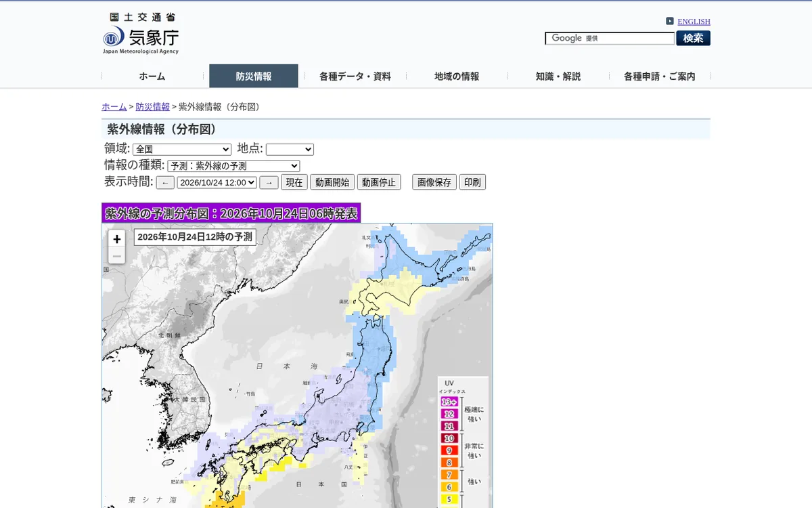
Task: Click the arrow icon beside ENGLISH
Action: tap(670, 21)
